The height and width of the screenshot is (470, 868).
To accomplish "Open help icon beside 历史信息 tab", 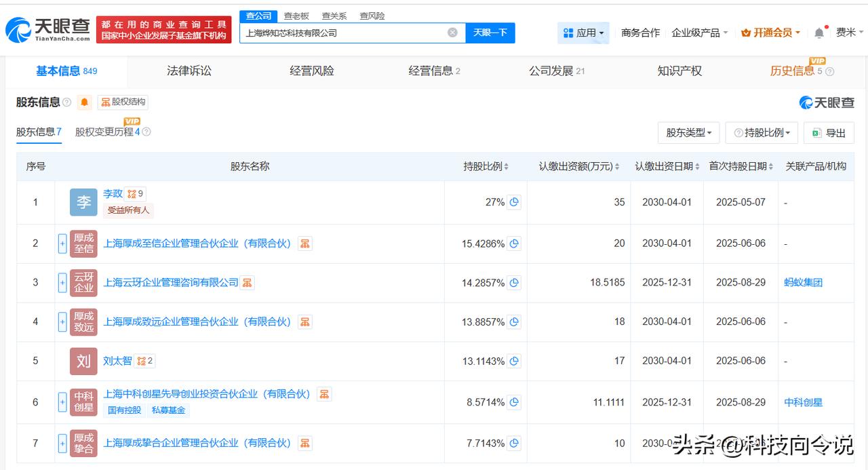I will (x=829, y=71).
